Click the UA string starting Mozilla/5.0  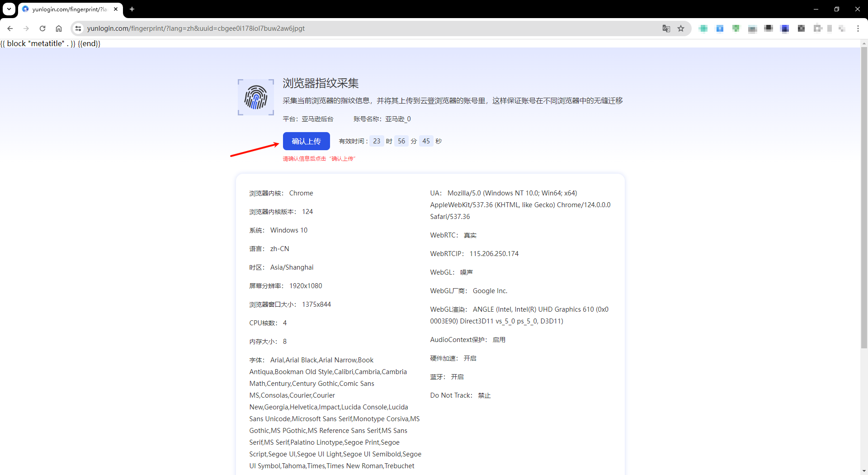pyautogui.click(x=520, y=205)
